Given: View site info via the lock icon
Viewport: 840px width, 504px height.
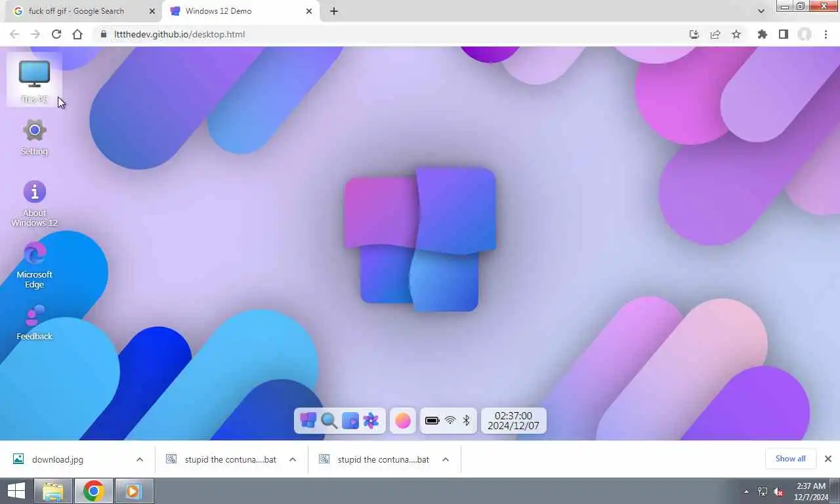Looking at the screenshot, I should point(104,34).
